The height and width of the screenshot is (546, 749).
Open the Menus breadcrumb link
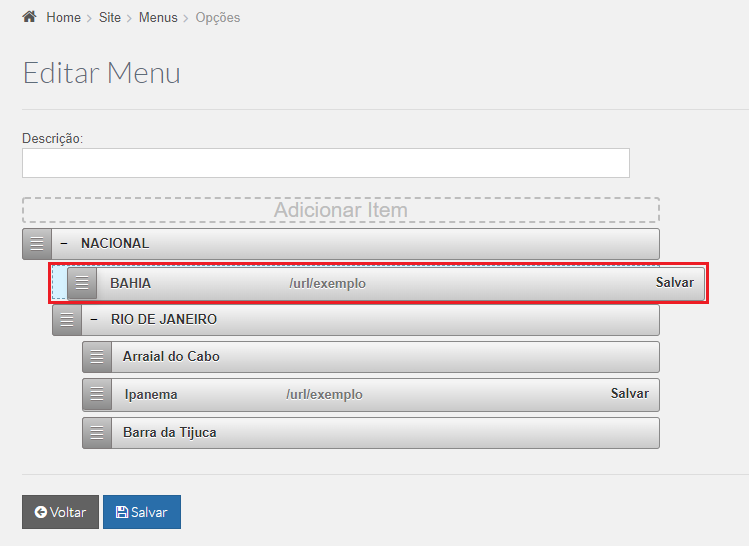tap(158, 18)
